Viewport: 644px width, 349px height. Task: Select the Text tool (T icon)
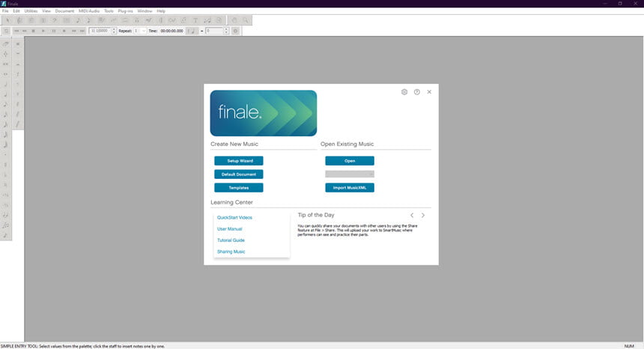195,20
